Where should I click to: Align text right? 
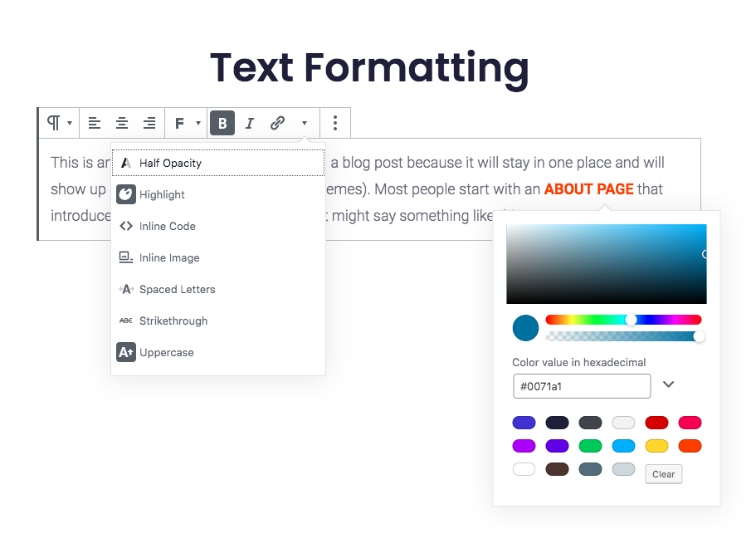(149, 123)
